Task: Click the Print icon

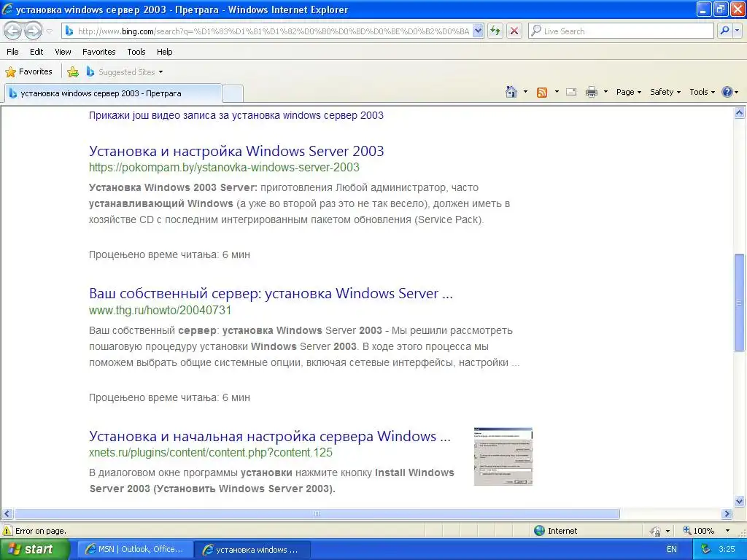Action: point(591,92)
